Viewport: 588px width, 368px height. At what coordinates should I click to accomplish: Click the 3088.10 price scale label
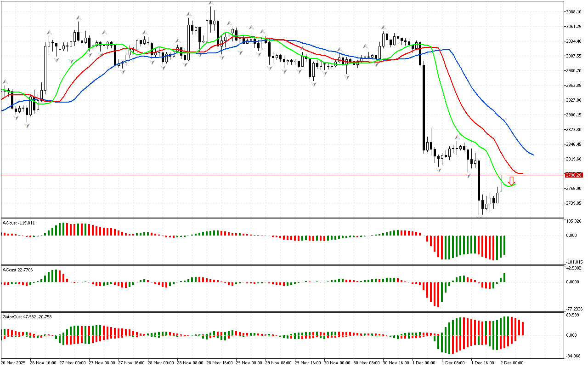[574, 12]
